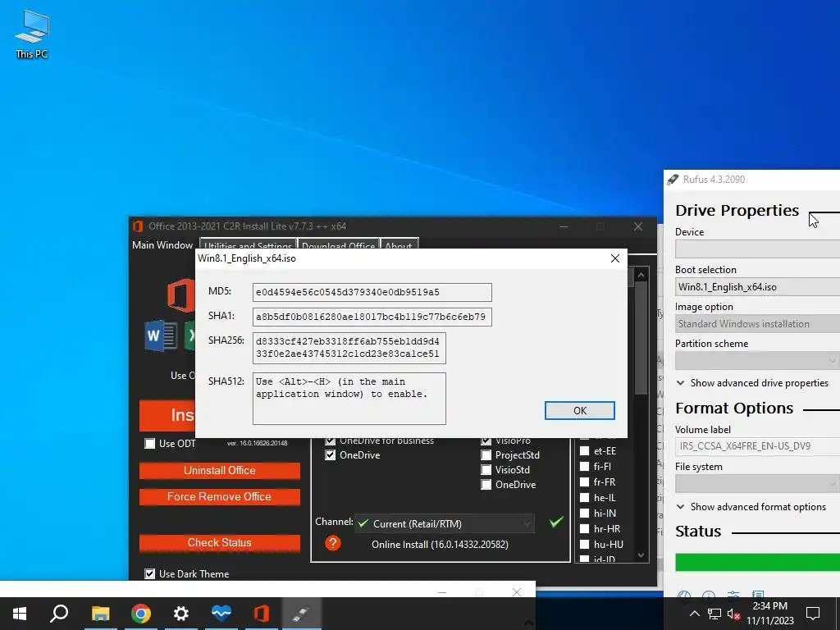The image size is (840, 630).
Task: Open the Windows Start menu
Action: [20, 614]
